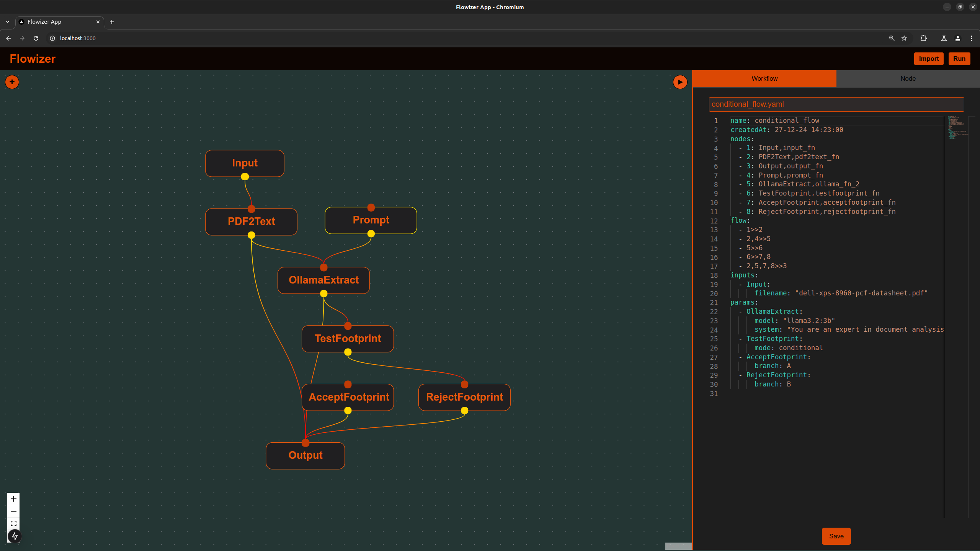Click the 'branch: B' line
The image size is (980, 551).
tap(772, 384)
